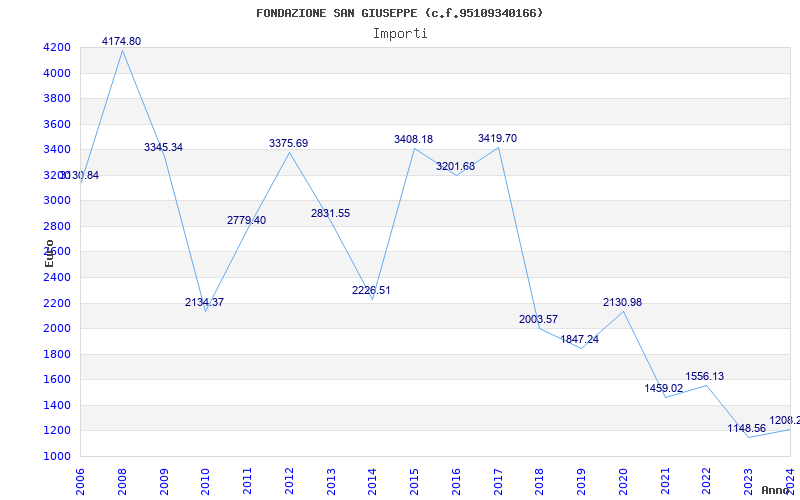Select the 1148.56 data label
The height and width of the screenshot is (500, 800).
coord(747,429)
